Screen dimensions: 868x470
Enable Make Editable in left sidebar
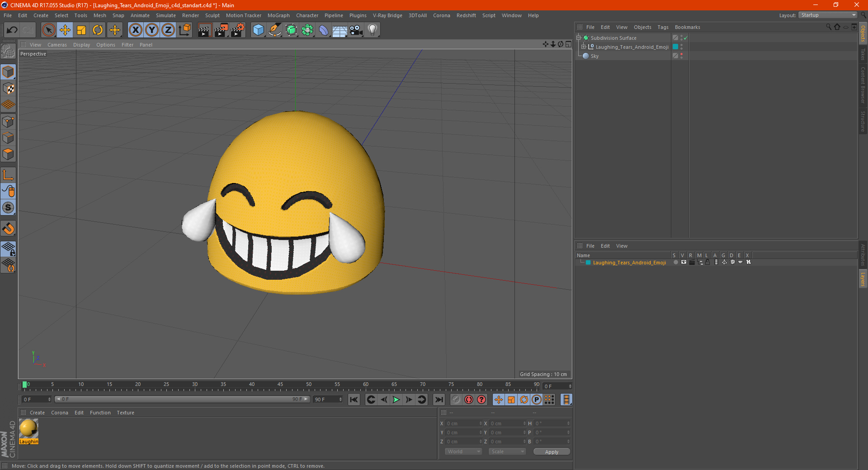click(8, 51)
